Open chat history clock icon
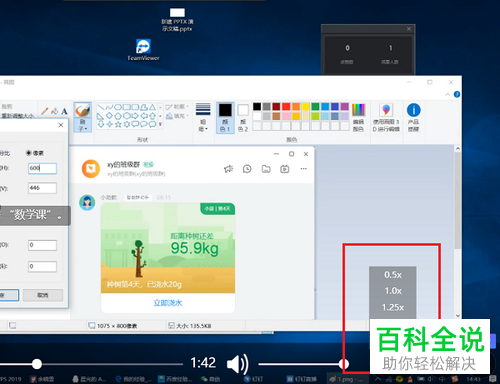This screenshot has height=384, width=500. (x=247, y=169)
